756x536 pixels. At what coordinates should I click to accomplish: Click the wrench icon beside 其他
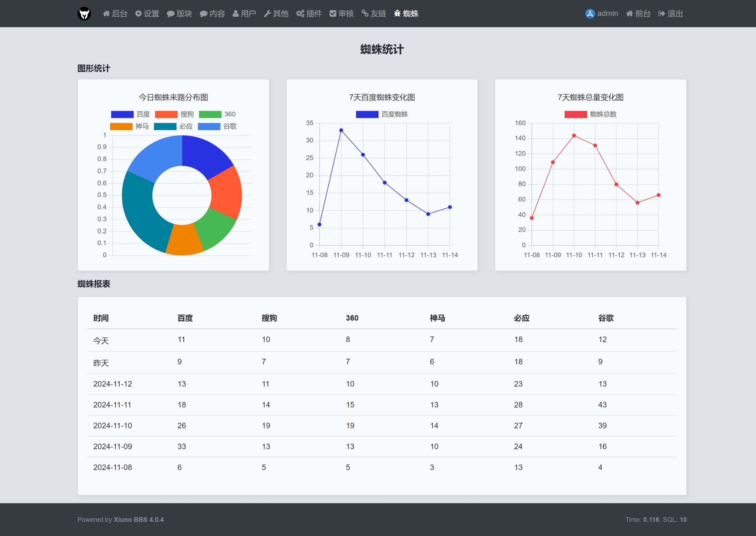(267, 13)
